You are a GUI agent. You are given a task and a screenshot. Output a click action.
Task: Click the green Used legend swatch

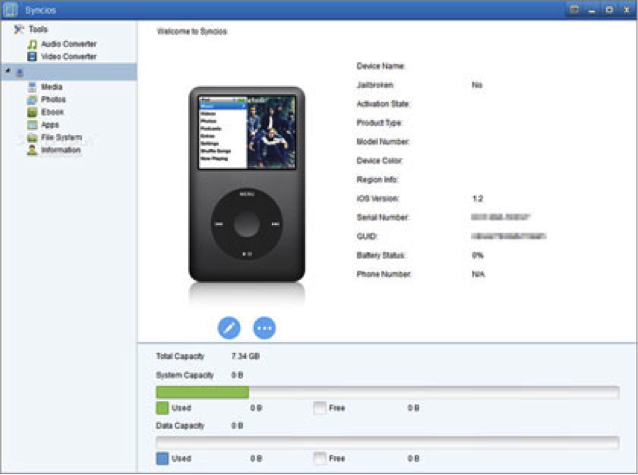(162, 408)
